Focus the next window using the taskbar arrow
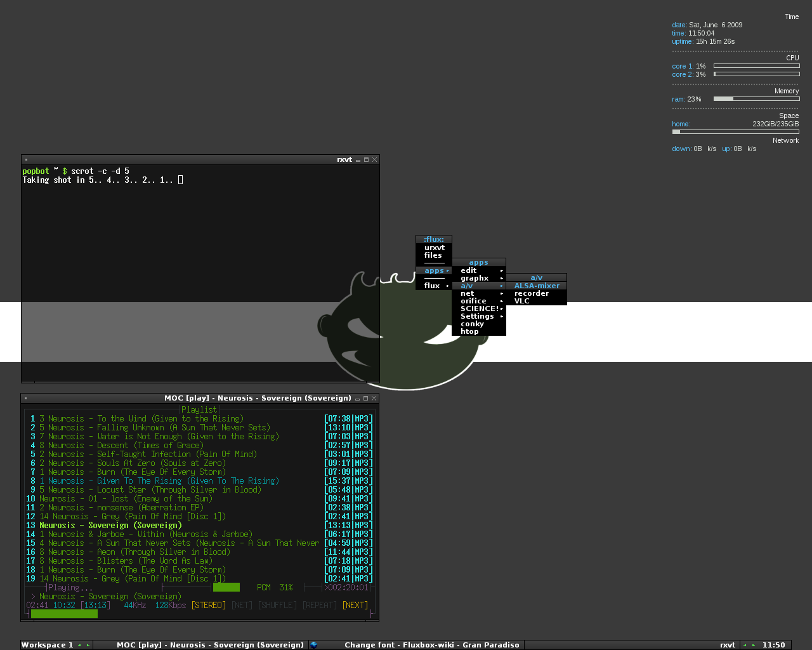The height and width of the screenshot is (650, 812). pos(753,645)
